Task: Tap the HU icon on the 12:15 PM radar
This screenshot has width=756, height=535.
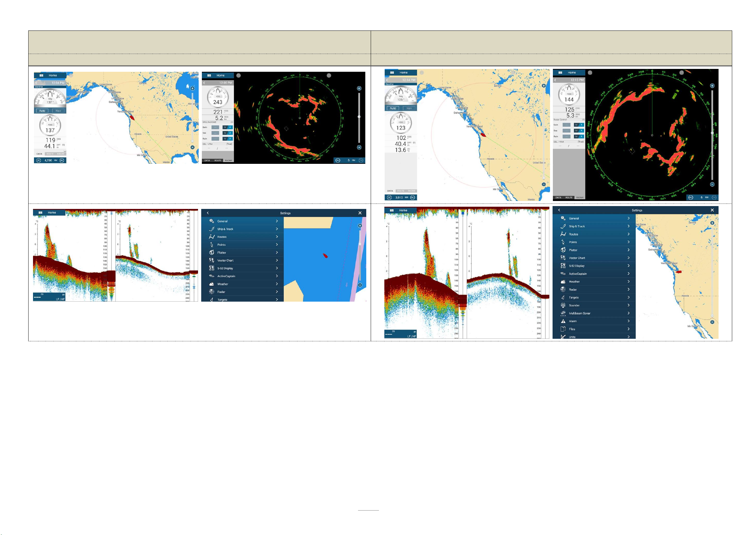Action: (691, 197)
